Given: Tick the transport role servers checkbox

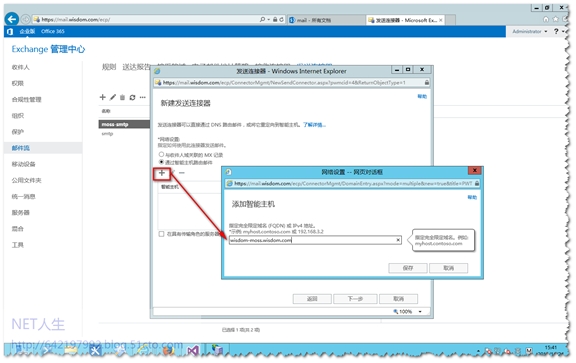Looking at the screenshot, I should click(161, 234).
